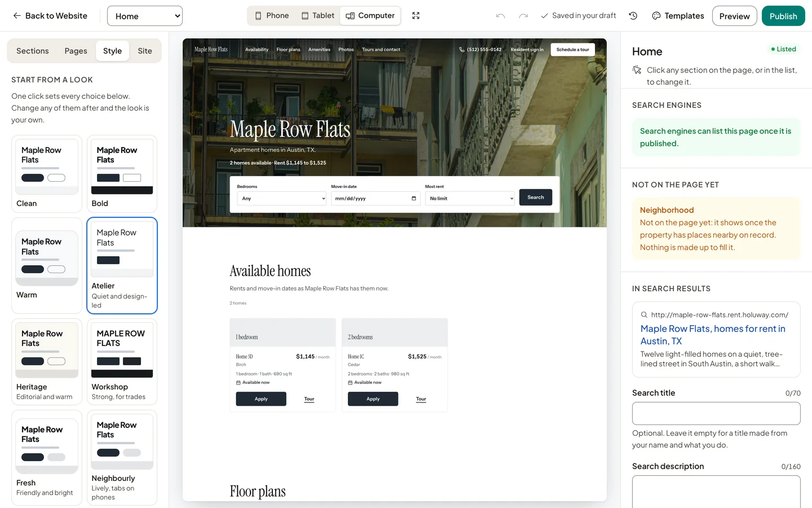Screen dimensions: 812x508
Task: Select the Atelier look
Action: pyautogui.click(x=122, y=265)
